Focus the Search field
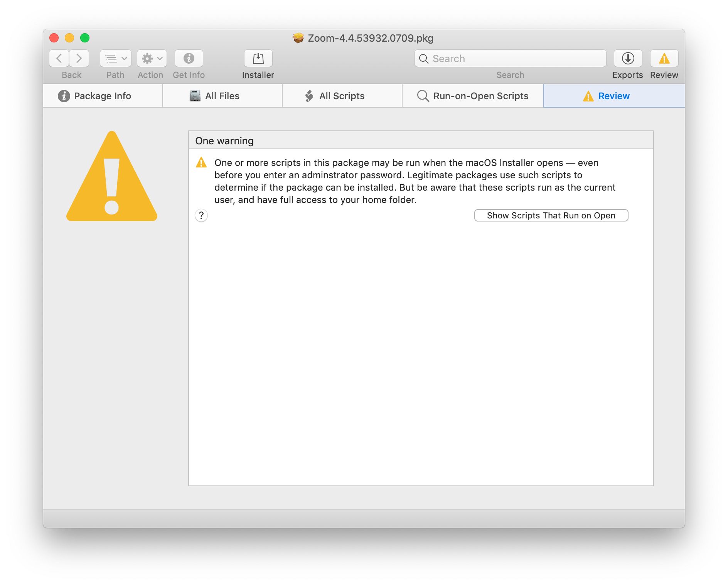Viewport: 728px width, 585px height. coord(510,58)
